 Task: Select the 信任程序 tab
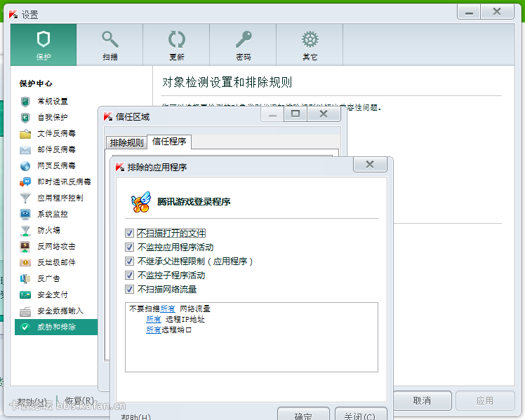[169, 142]
